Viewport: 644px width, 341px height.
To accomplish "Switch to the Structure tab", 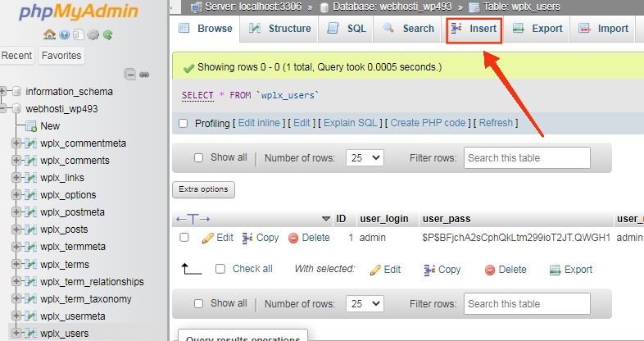I will tap(279, 29).
